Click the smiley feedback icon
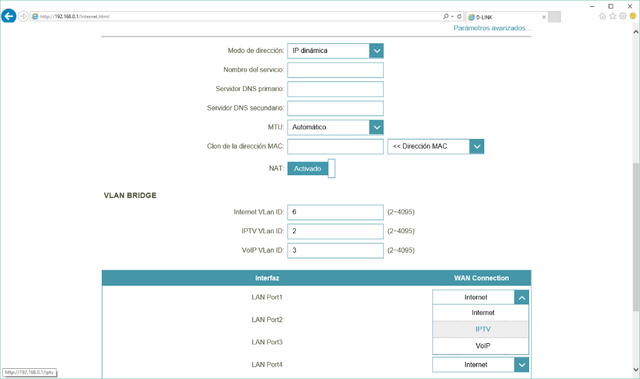 pyautogui.click(x=633, y=16)
